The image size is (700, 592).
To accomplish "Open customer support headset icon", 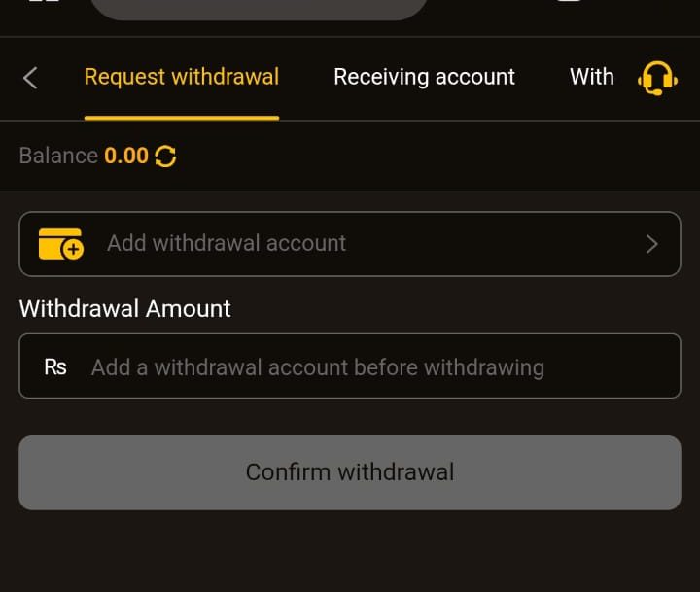I will click(657, 78).
